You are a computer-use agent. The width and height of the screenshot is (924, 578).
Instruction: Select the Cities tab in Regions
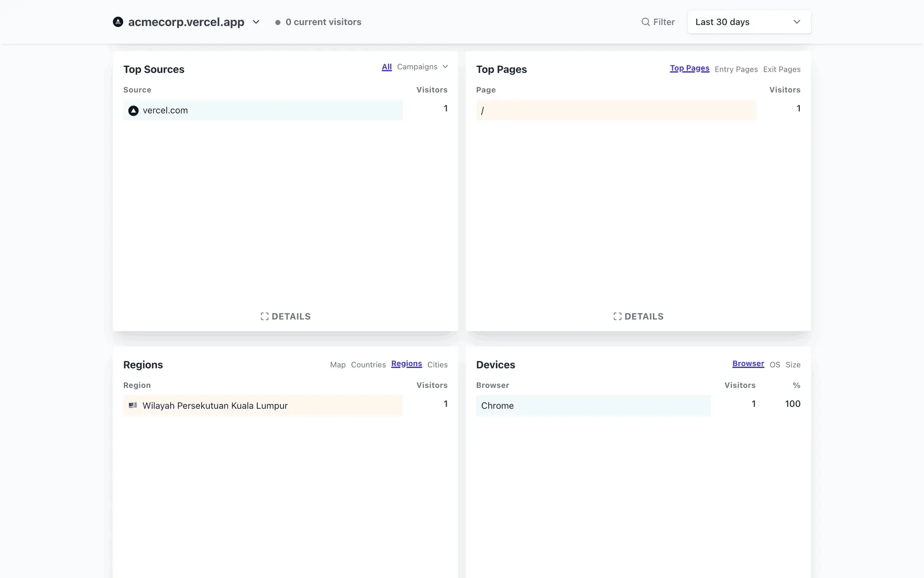tap(437, 365)
